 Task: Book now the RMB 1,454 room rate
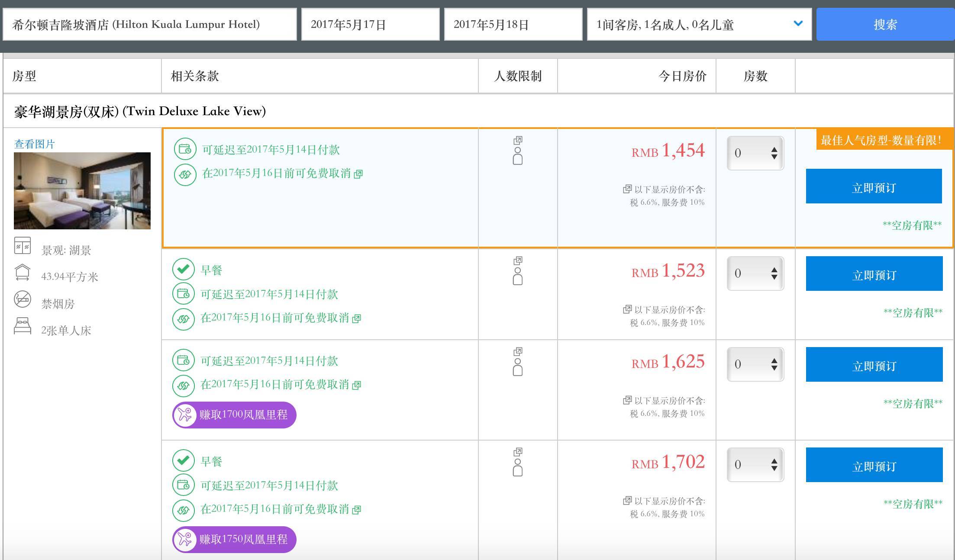click(874, 186)
